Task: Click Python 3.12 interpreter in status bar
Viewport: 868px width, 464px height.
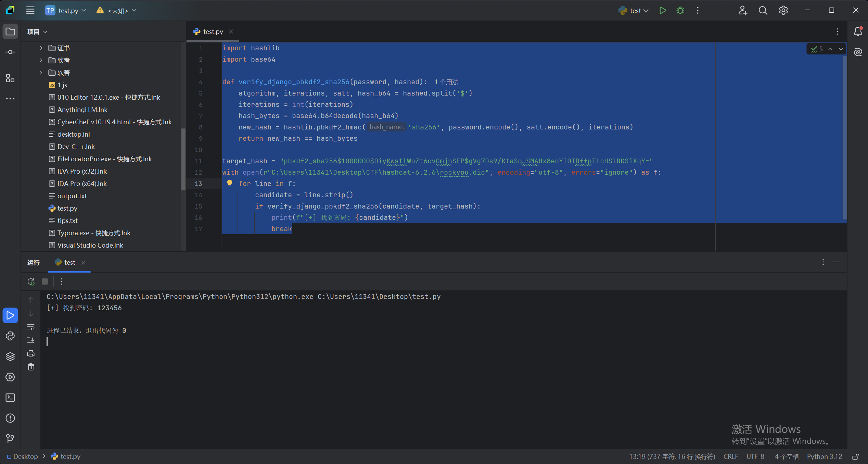Action: click(824, 456)
